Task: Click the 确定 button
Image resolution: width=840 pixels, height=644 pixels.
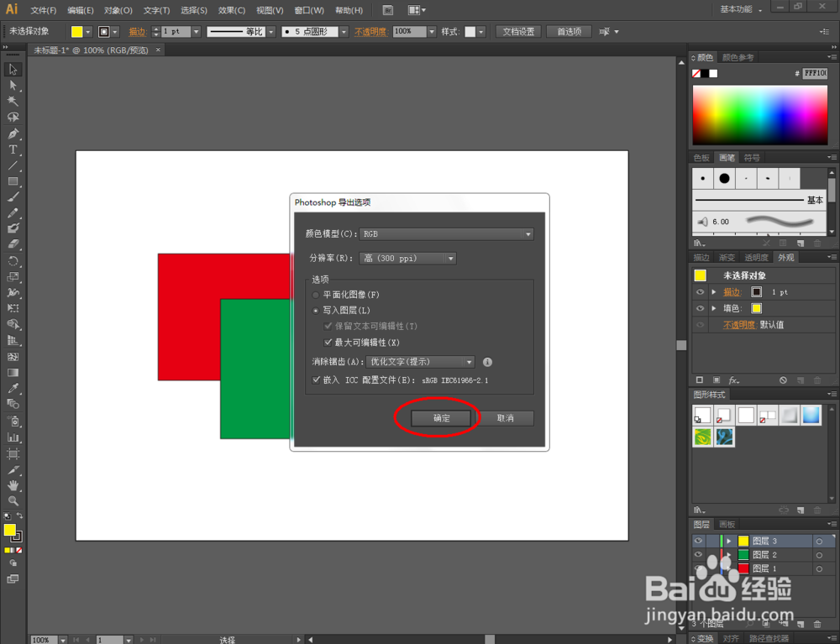Action: pyautogui.click(x=441, y=418)
